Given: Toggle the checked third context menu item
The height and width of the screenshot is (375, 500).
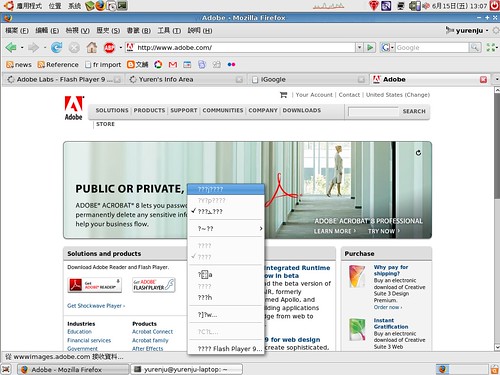Looking at the screenshot, I should coord(227,212).
